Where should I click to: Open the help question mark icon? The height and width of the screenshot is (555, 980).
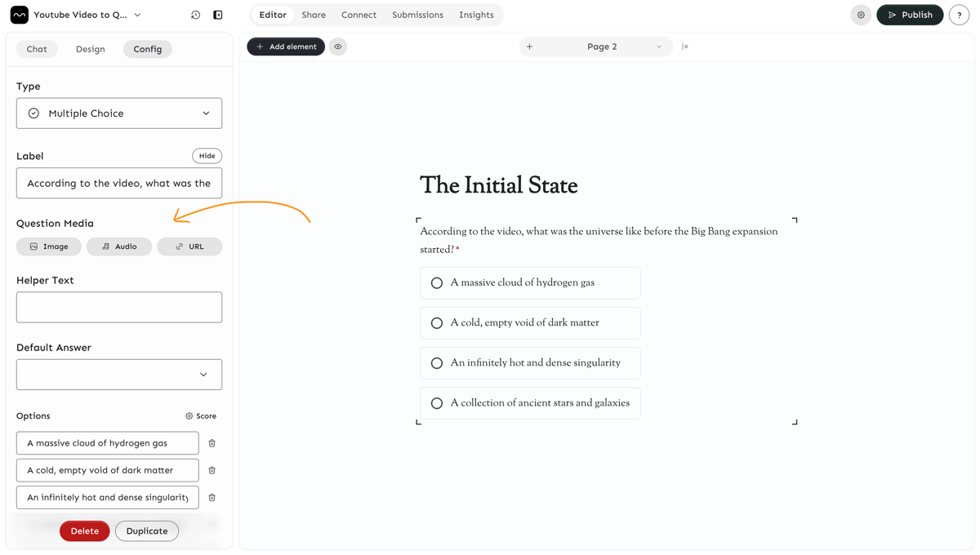[959, 15]
